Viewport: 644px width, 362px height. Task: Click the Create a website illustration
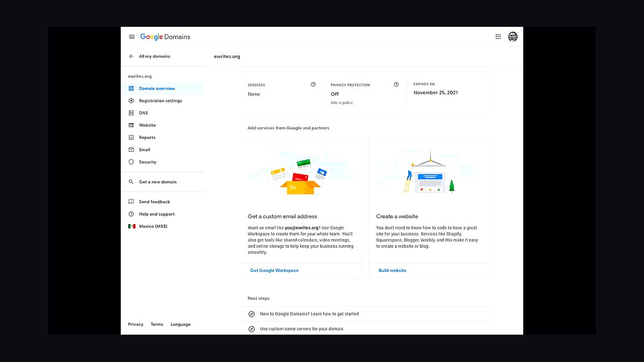pyautogui.click(x=429, y=172)
